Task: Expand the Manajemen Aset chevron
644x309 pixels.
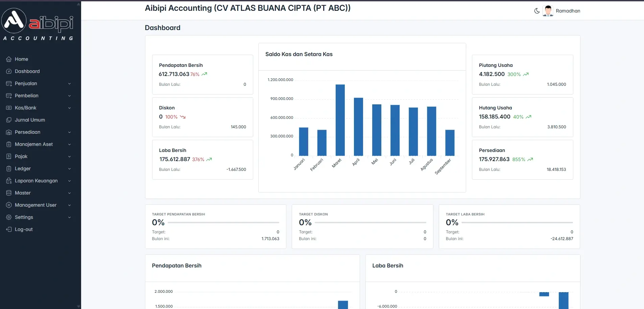Action: [x=69, y=145]
